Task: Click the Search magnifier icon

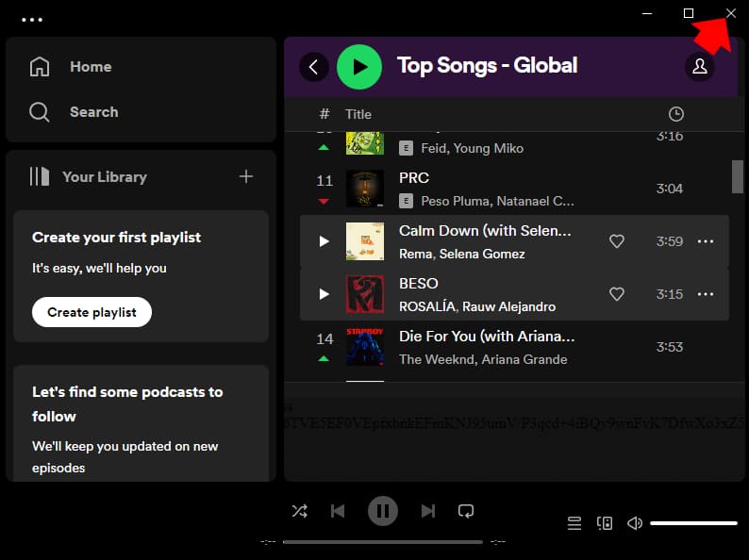Action: (40, 112)
